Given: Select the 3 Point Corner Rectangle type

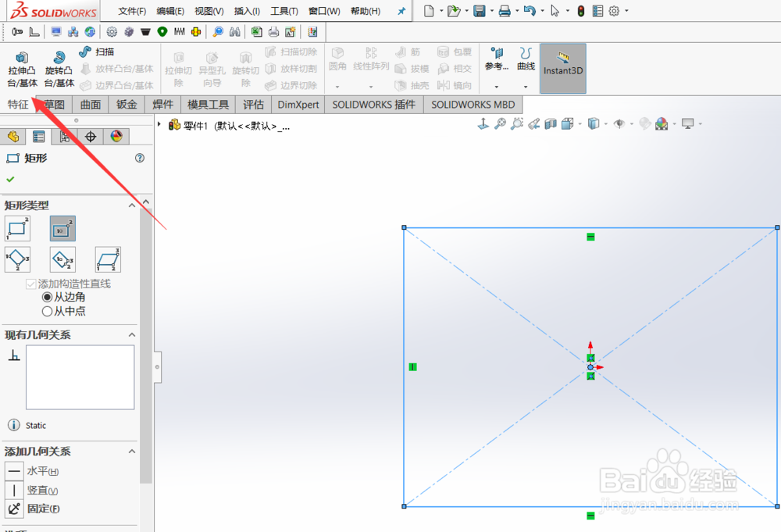Looking at the screenshot, I should (x=17, y=259).
